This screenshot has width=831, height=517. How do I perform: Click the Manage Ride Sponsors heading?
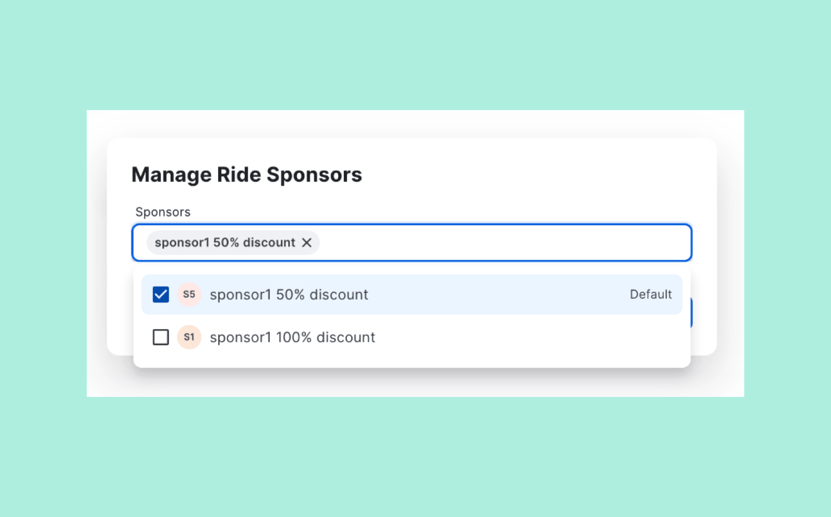tap(246, 175)
